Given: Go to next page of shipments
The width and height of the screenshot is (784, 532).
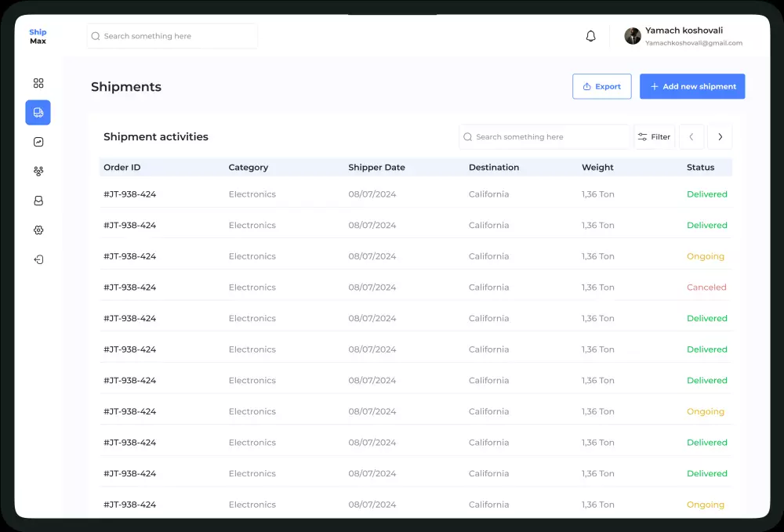Looking at the screenshot, I should [720, 137].
